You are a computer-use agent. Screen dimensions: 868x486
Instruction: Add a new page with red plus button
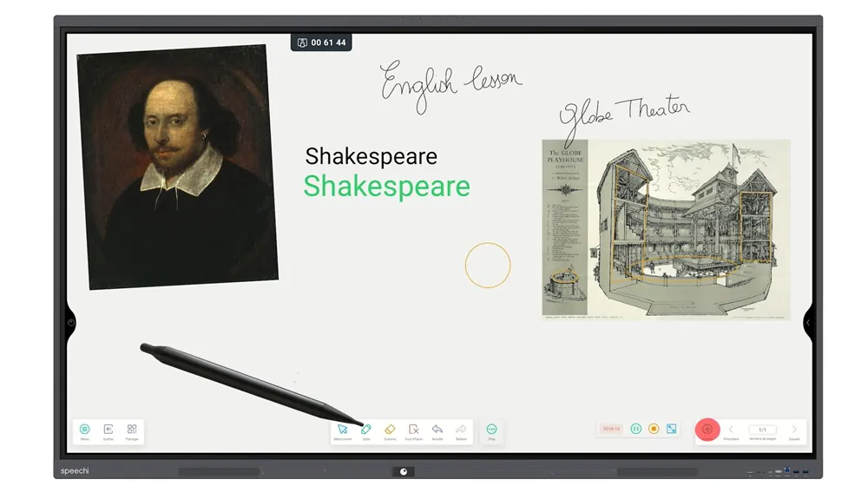tap(707, 429)
